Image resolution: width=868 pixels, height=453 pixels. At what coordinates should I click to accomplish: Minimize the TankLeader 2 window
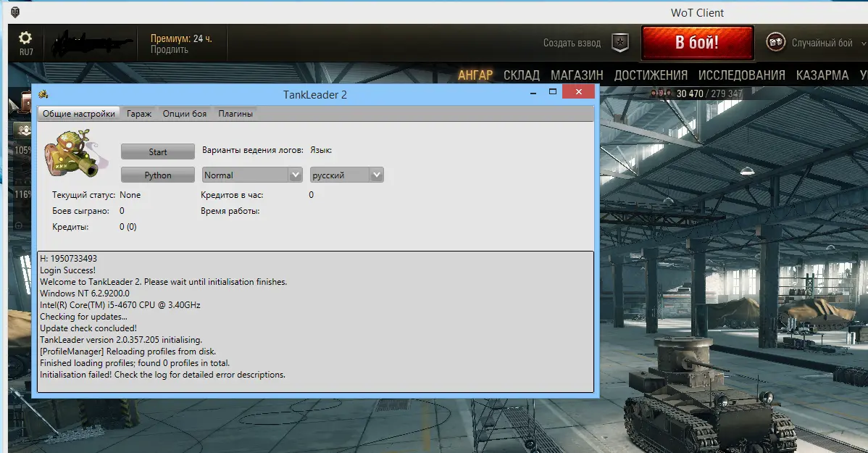pyautogui.click(x=533, y=93)
